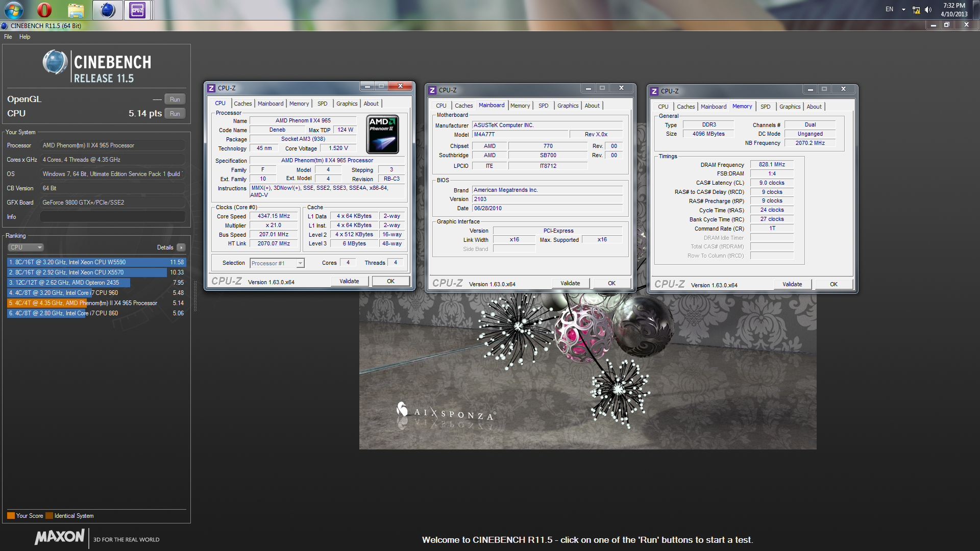Click the empty Info input field
980x551 pixels.
pos(112,217)
